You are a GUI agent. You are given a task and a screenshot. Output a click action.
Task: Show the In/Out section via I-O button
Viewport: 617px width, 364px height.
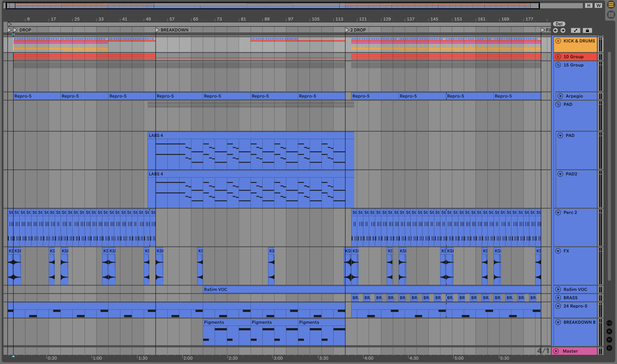[x=609, y=323]
